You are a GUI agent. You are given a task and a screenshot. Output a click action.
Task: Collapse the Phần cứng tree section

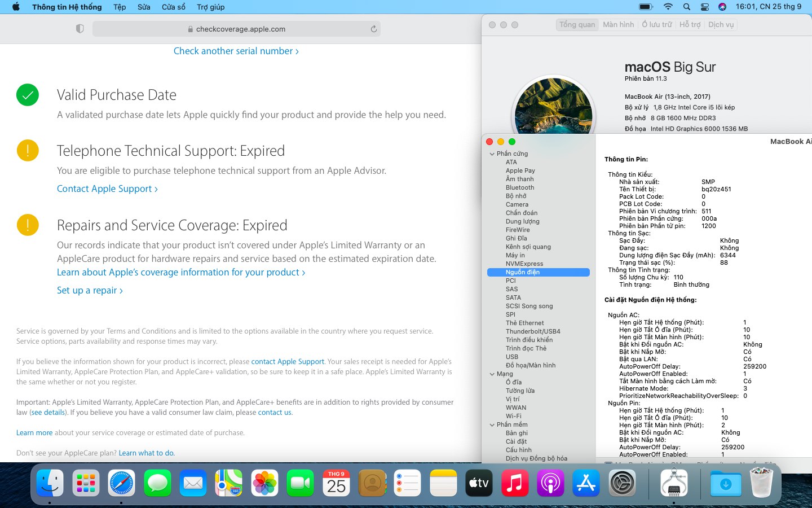tap(492, 154)
